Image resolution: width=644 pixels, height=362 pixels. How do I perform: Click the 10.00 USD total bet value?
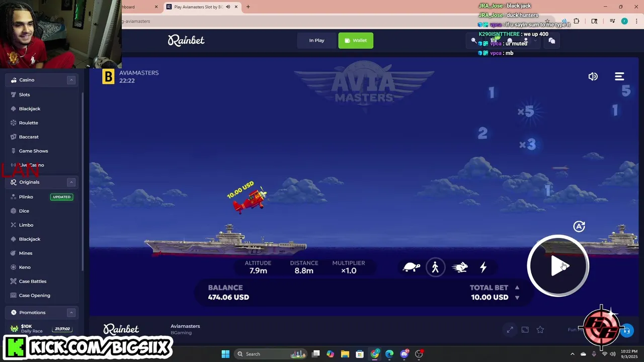coord(490,297)
